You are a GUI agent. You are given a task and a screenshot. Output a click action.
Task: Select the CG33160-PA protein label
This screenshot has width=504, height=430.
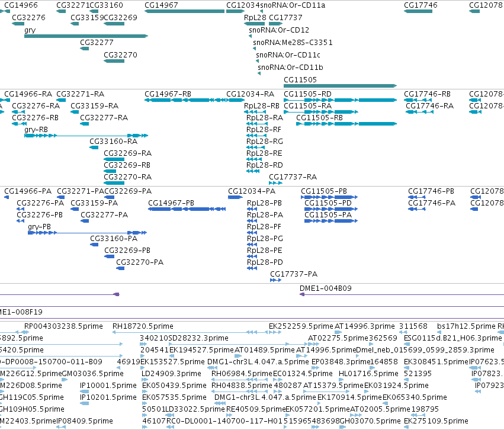pos(114,239)
